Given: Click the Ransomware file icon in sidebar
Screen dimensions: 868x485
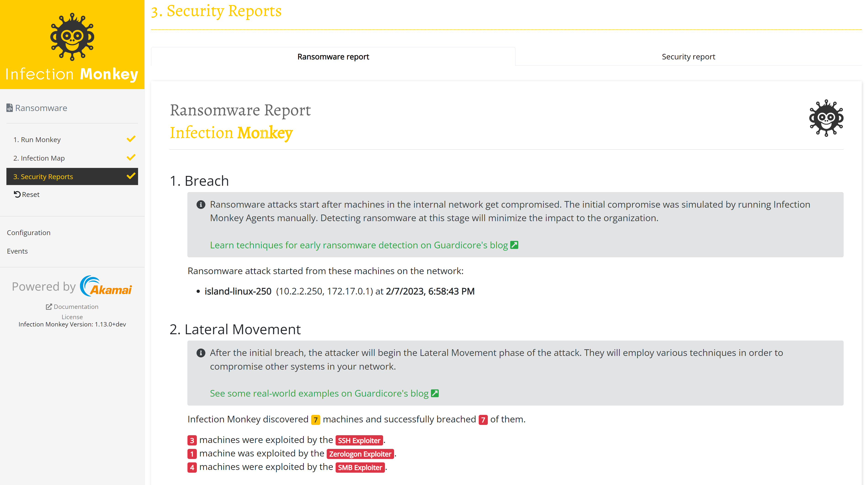Looking at the screenshot, I should point(9,108).
